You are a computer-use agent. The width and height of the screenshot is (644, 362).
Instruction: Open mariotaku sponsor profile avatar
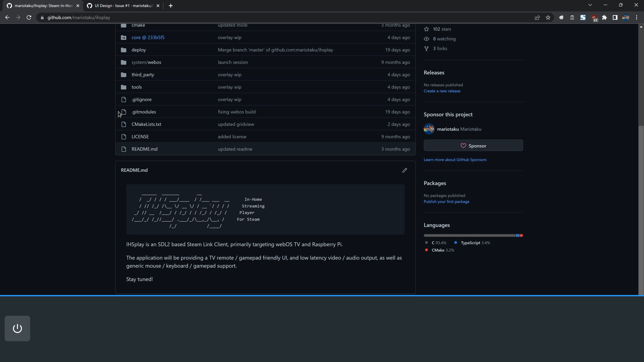(429, 129)
